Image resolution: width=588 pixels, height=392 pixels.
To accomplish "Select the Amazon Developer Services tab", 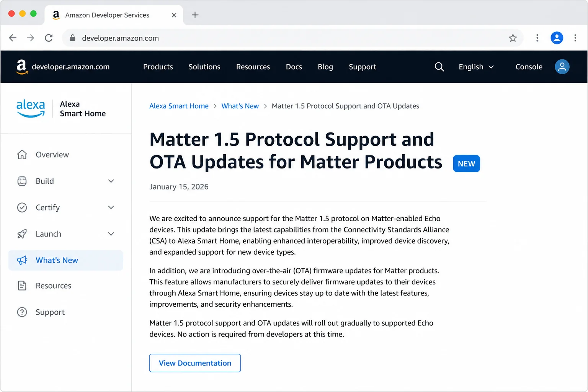I will click(114, 15).
